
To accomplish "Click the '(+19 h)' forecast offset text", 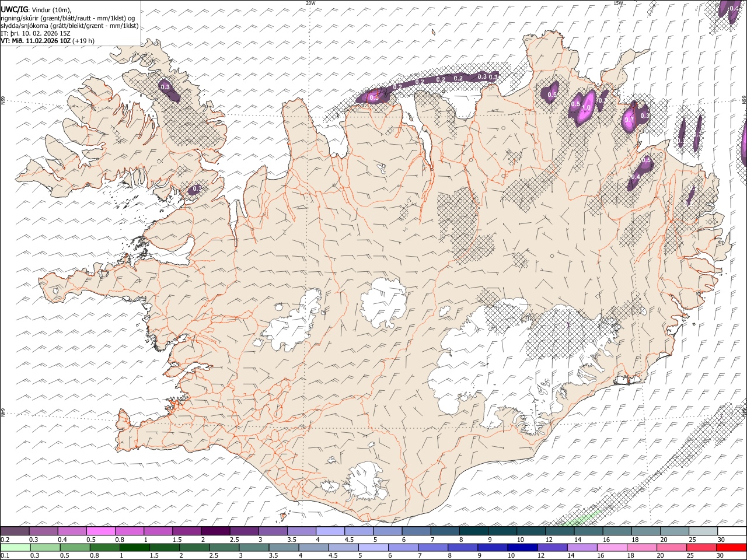I will [83, 41].
